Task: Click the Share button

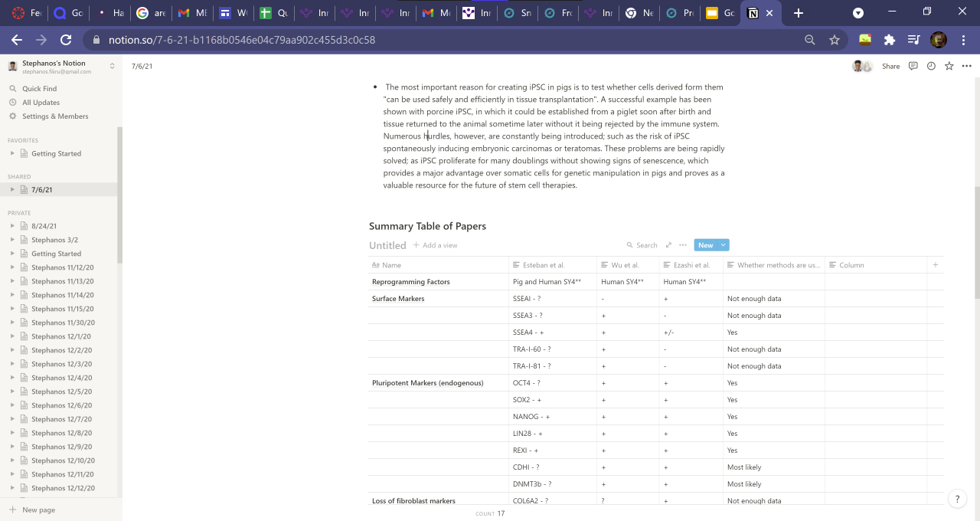Action: [890, 67]
